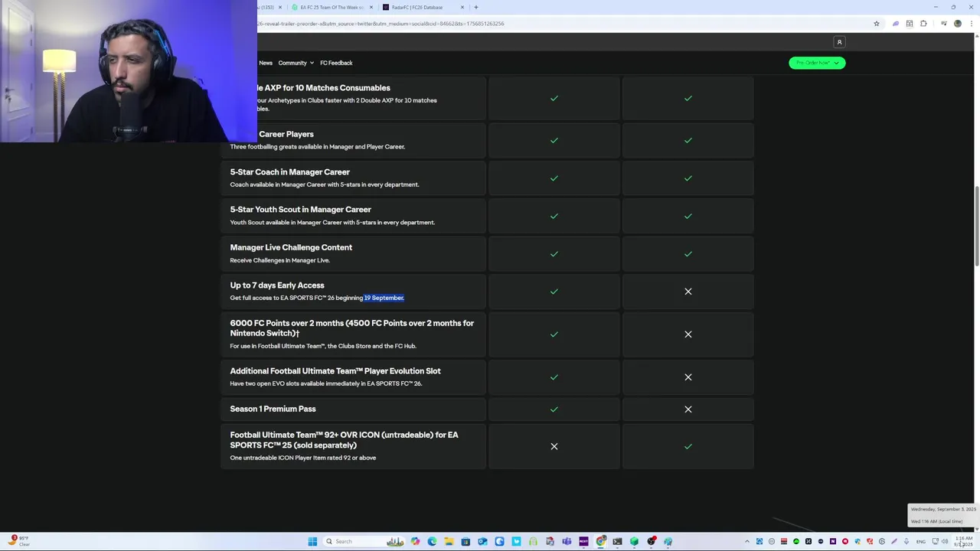Viewport: 980px width, 551px height.
Task: Click the first-column X in the 92+ OVR ICON row
Action: [554, 446]
